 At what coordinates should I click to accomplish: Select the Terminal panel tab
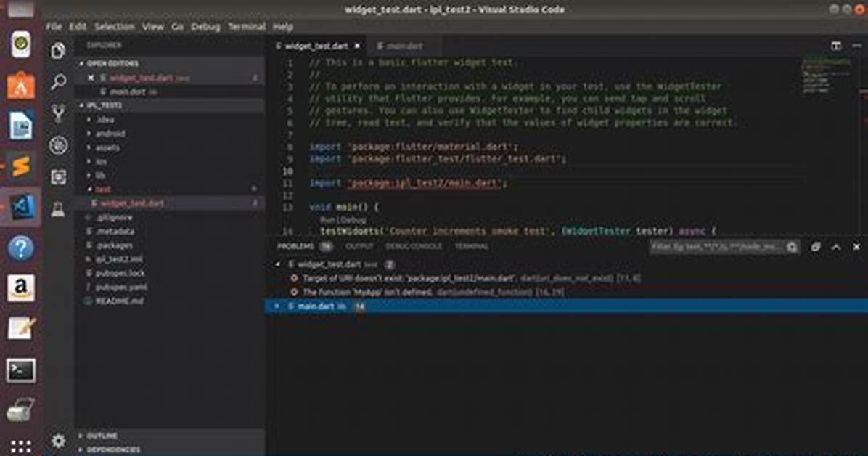click(471, 246)
